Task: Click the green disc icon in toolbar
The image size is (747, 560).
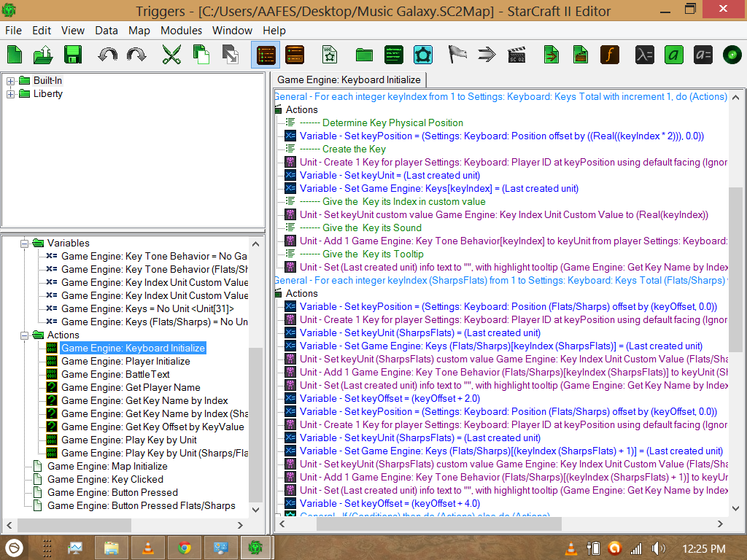Action: (732, 55)
